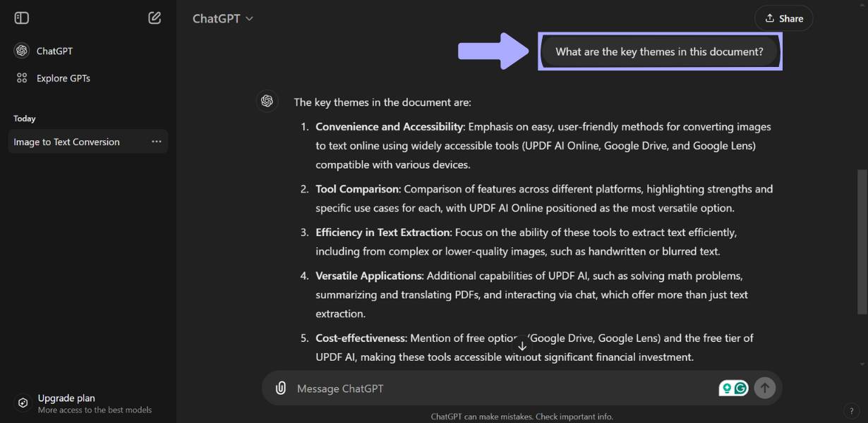Screen dimensions: 868x423
Task: Click the 'Versatile Applications' heading text
Action: pyautogui.click(x=369, y=276)
